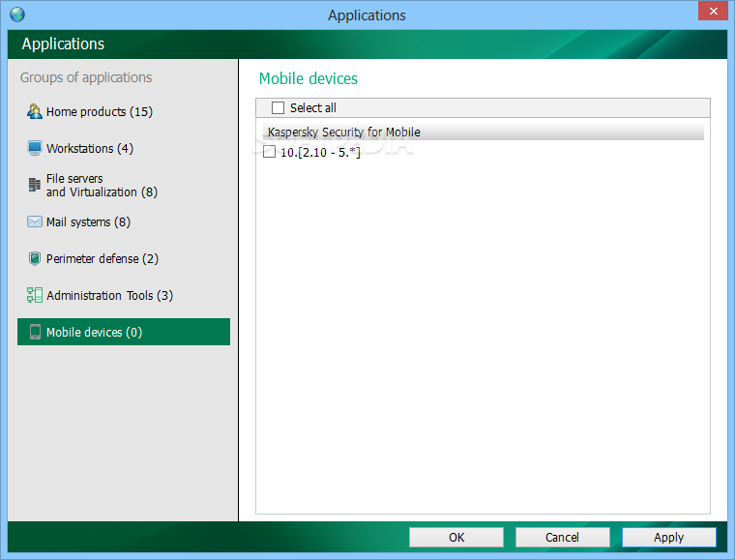Click the Administration Tools icon

point(34,295)
